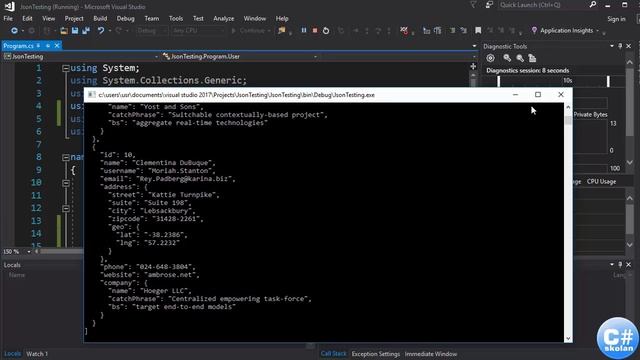Click the Undo arrow icon
Viewport: 640px width, 360px height.
[x=100, y=31]
